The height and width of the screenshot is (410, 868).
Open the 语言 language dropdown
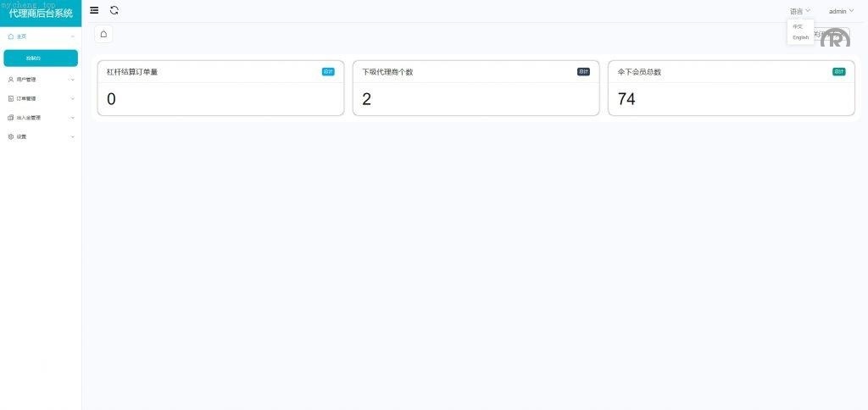(x=799, y=11)
